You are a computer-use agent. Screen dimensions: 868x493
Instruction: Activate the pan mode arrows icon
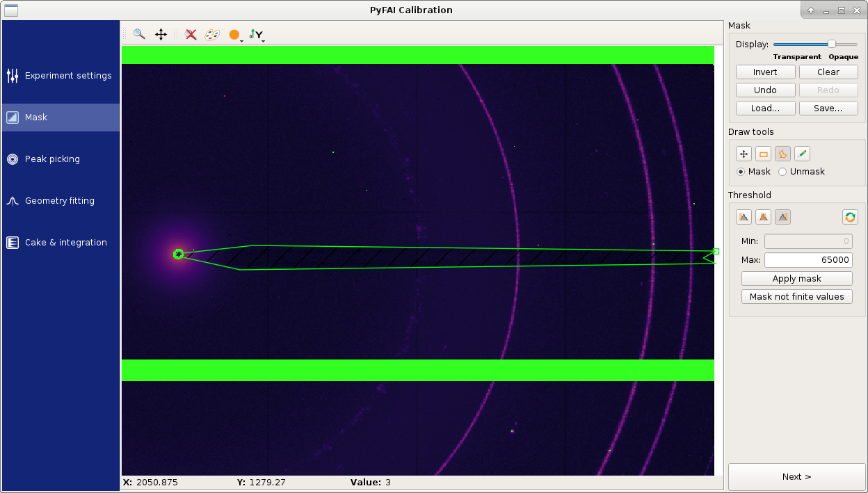(161, 34)
